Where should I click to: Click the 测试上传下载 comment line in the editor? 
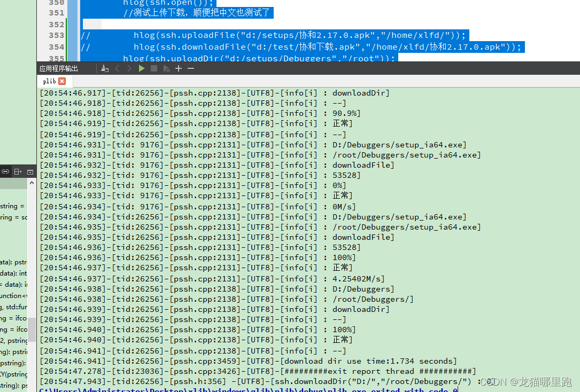[196, 13]
